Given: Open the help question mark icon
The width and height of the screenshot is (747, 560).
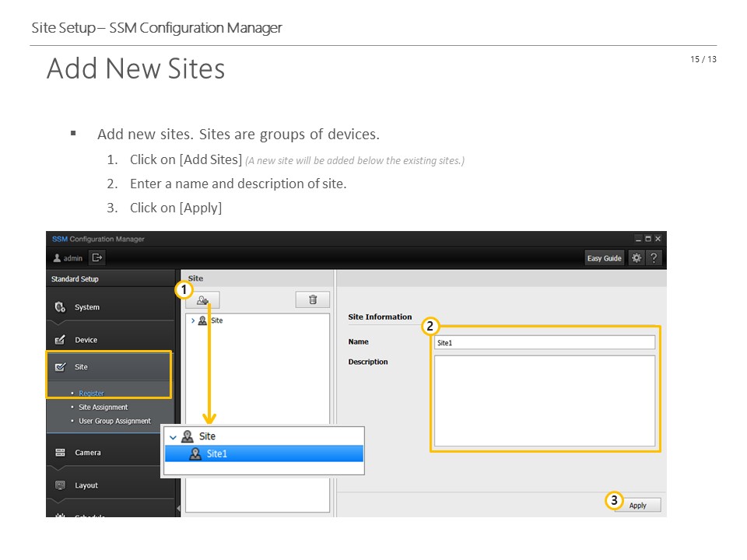Looking at the screenshot, I should [x=654, y=258].
